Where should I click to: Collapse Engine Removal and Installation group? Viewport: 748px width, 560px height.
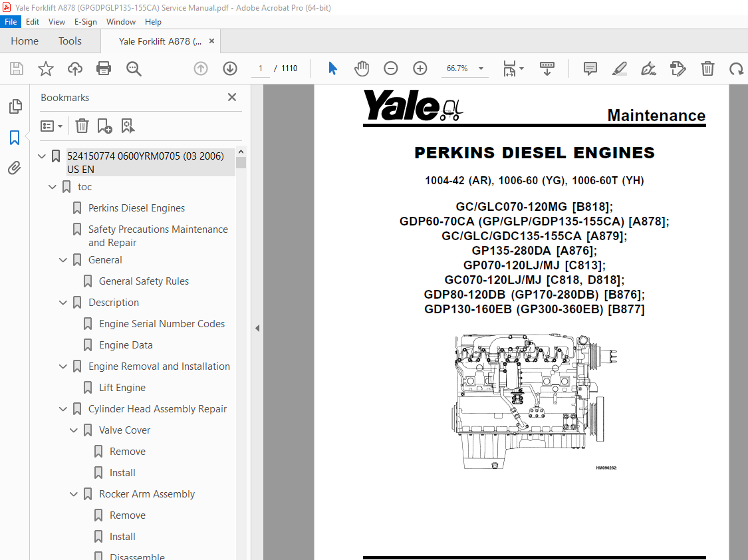click(x=63, y=366)
